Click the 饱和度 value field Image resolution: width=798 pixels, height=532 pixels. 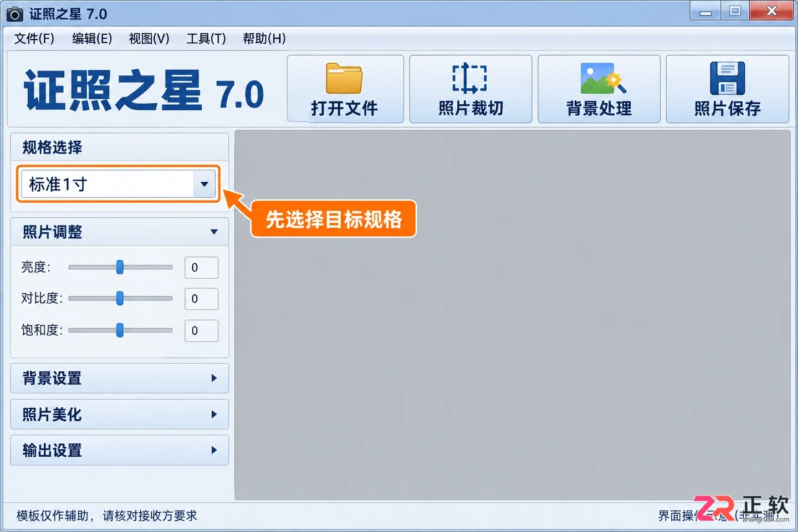coord(201,331)
